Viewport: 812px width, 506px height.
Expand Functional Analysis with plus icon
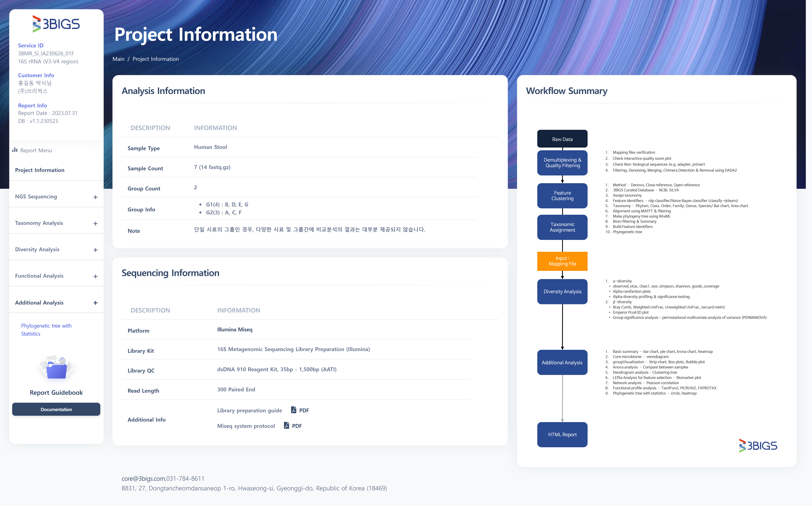click(95, 276)
